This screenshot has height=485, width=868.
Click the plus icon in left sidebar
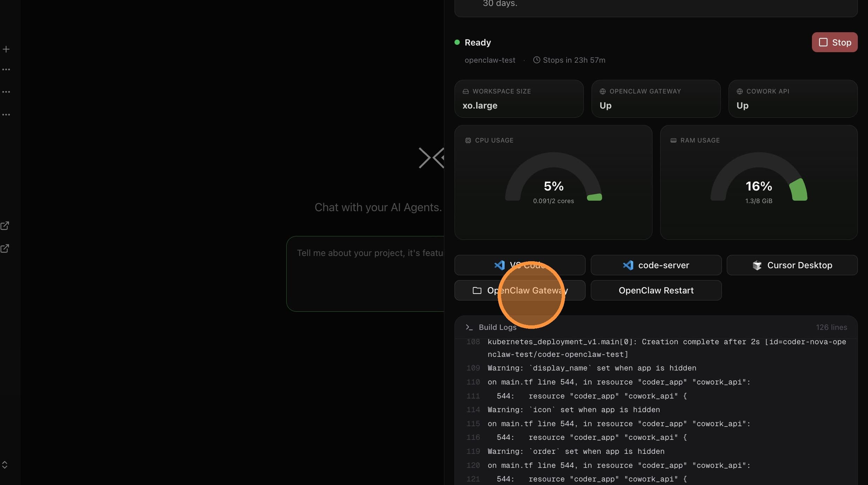6,49
